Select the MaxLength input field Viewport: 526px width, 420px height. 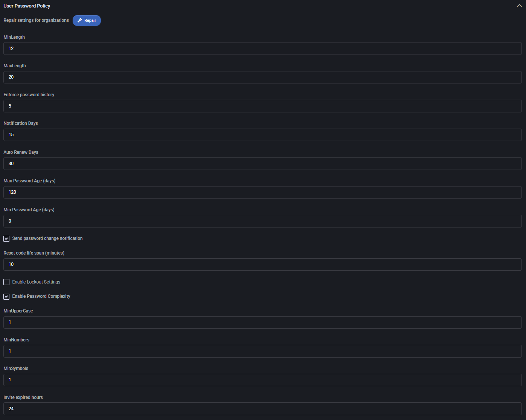[x=263, y=77]
